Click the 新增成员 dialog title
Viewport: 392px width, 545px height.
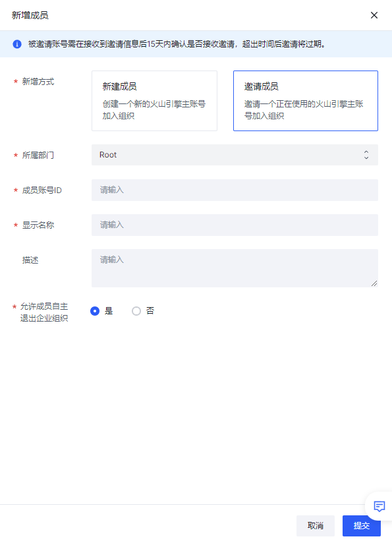(30, 15)
